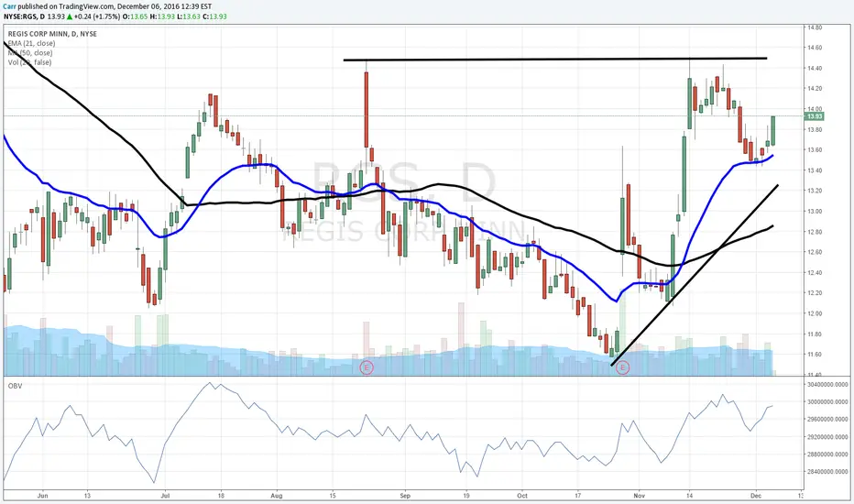Click the +0.24 (+1.75%) change value
Image resolution: width=854 pixels, height=504 pixels.
97,16
